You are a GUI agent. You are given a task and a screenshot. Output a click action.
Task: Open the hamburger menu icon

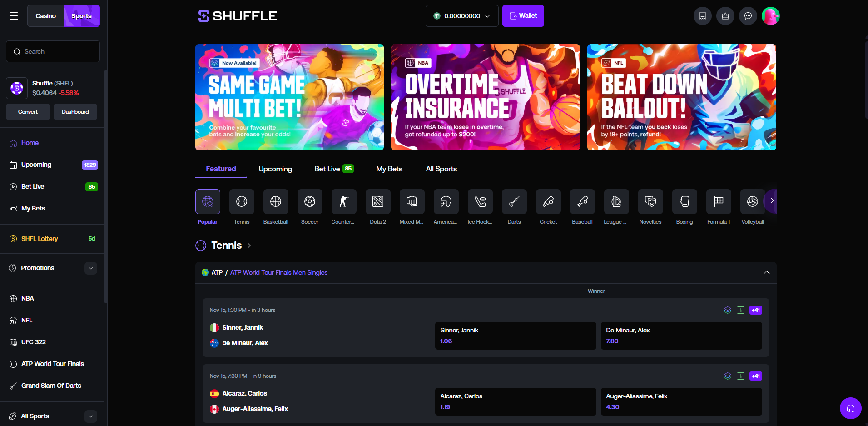(14, 16)
